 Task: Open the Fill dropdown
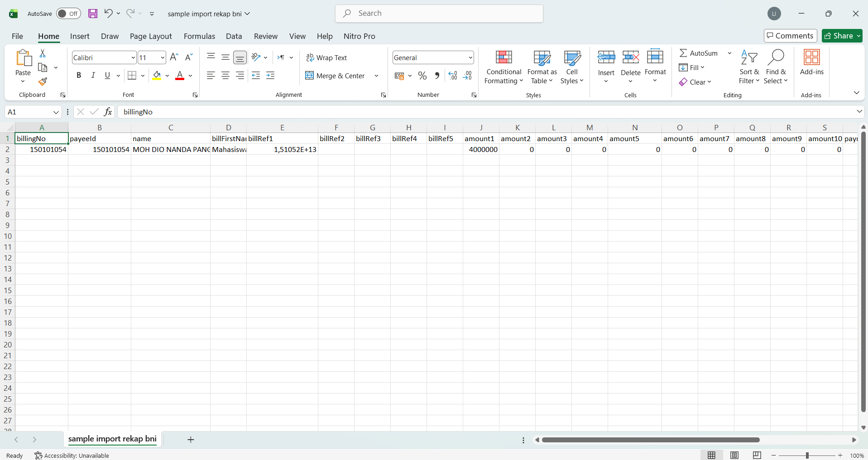tap(692, 67)
